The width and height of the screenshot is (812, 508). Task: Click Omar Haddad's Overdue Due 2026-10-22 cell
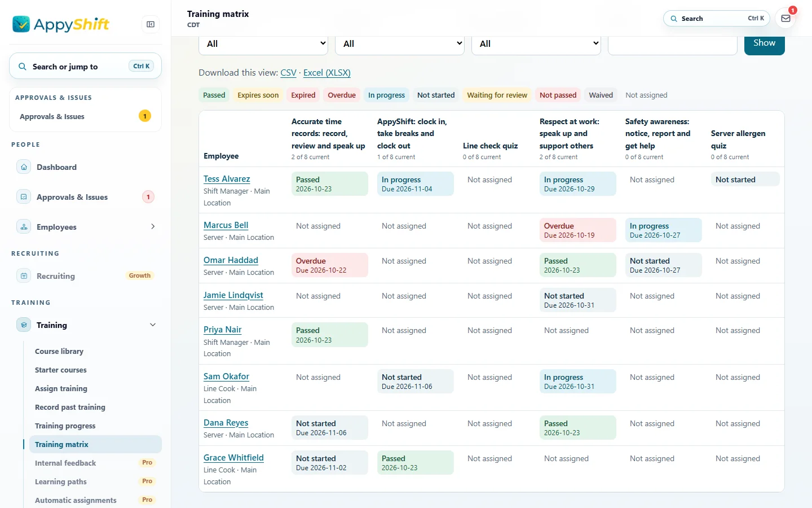(x=330, y=265)
